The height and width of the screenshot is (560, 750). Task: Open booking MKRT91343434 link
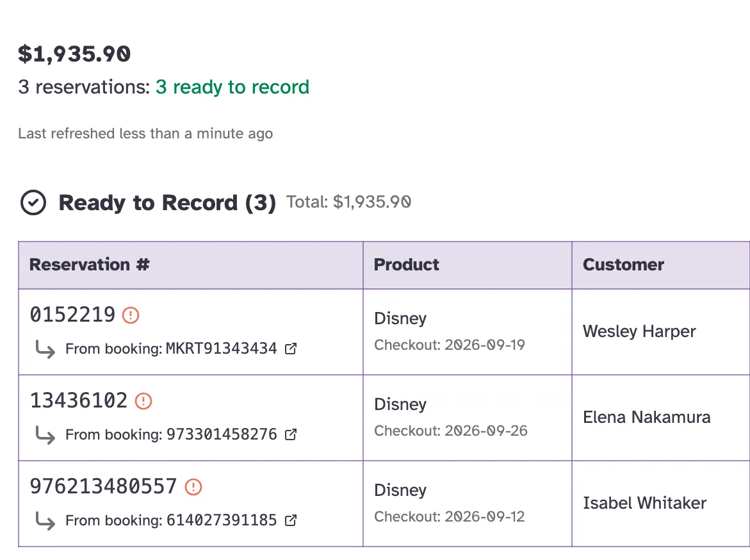click(x=221, y=349)
